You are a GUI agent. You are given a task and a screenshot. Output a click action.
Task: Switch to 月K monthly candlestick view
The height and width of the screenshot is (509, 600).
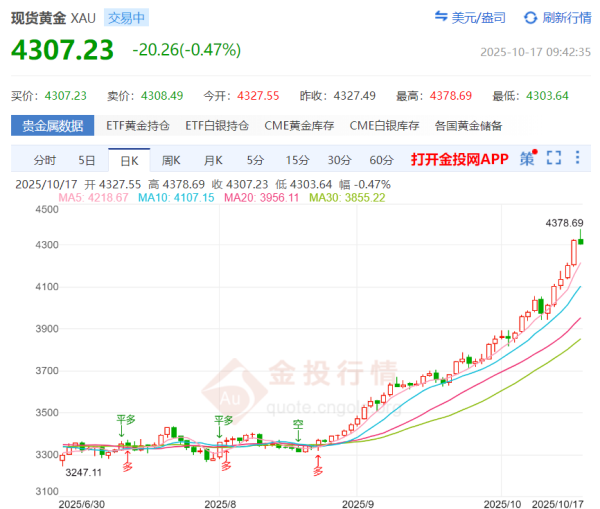pos(212,160)
